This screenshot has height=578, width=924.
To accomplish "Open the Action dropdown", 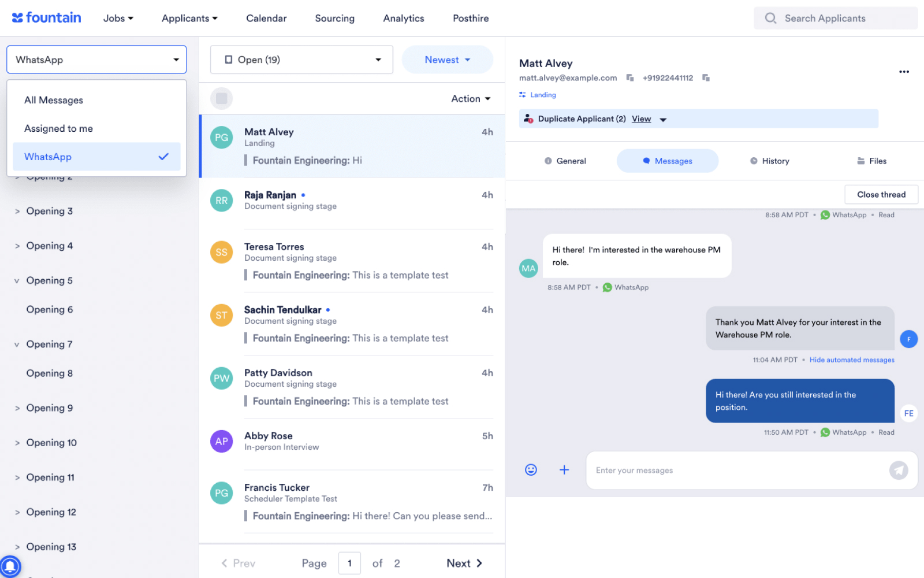I will coord(471,99).
